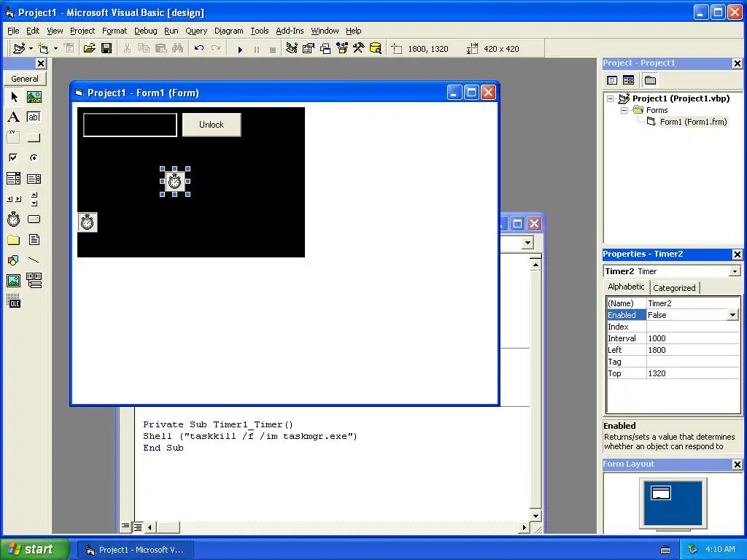This screenshot has height=560, width=747.
Task: Click the Project1 taskbar button
Action: coord(136,550)
